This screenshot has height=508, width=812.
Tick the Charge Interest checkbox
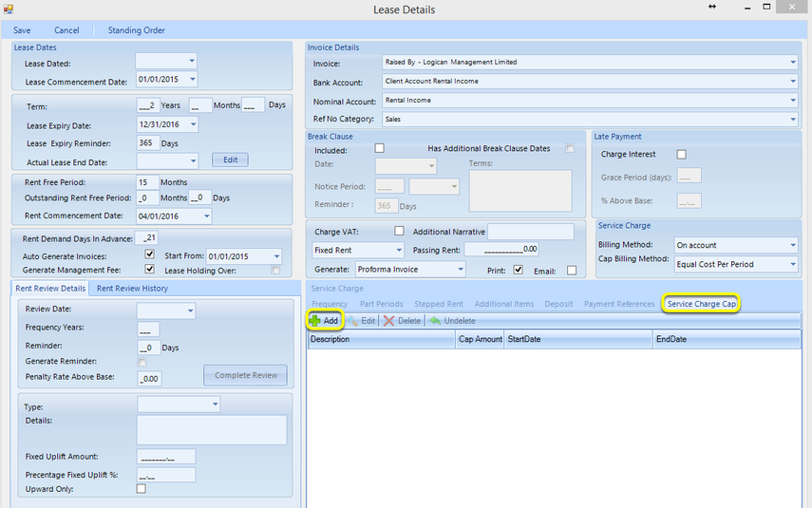coord(682,155)
